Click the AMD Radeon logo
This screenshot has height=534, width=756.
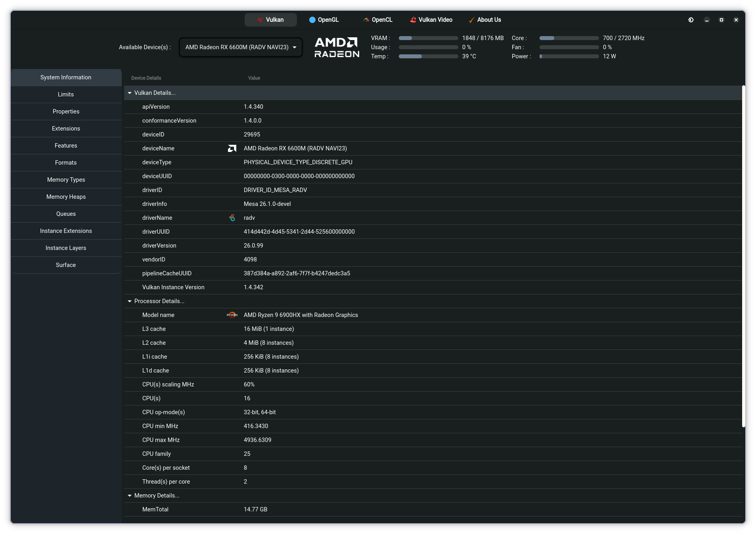point(337,47)
